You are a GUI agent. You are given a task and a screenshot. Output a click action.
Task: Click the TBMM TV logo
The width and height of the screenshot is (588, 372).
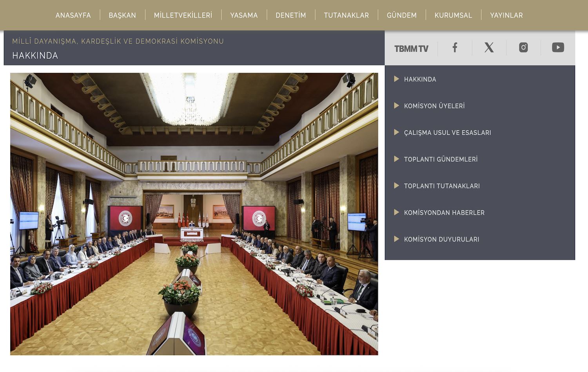(411, 49)
